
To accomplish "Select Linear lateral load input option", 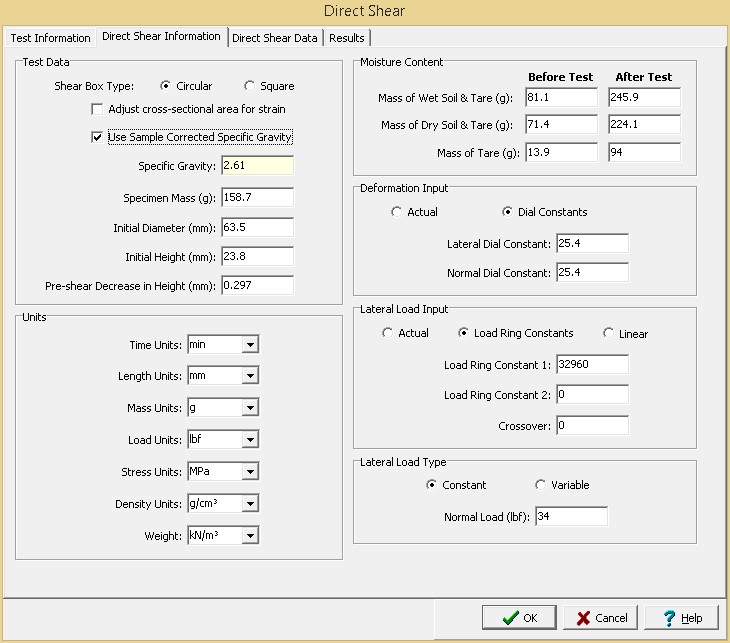I will 609,334.
